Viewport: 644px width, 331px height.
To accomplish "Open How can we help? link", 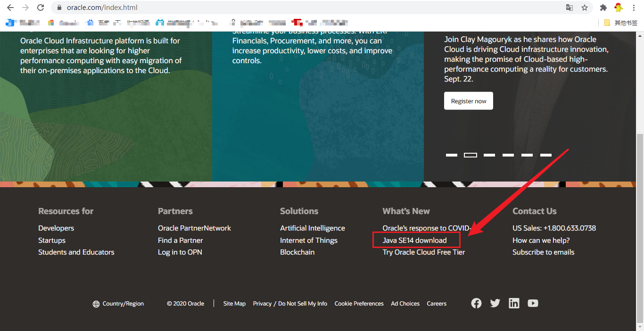I will 541,240.
